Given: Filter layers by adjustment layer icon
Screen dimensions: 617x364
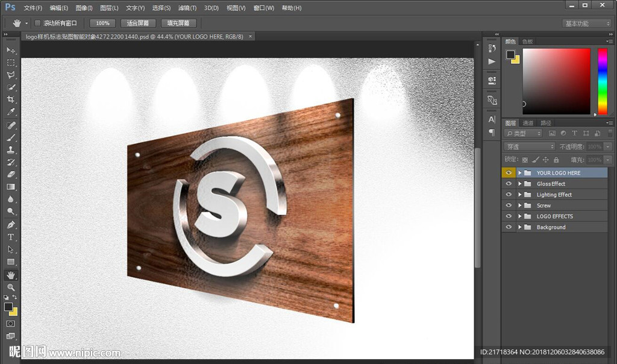Looking at the screenshot, I should pos(563,133).
